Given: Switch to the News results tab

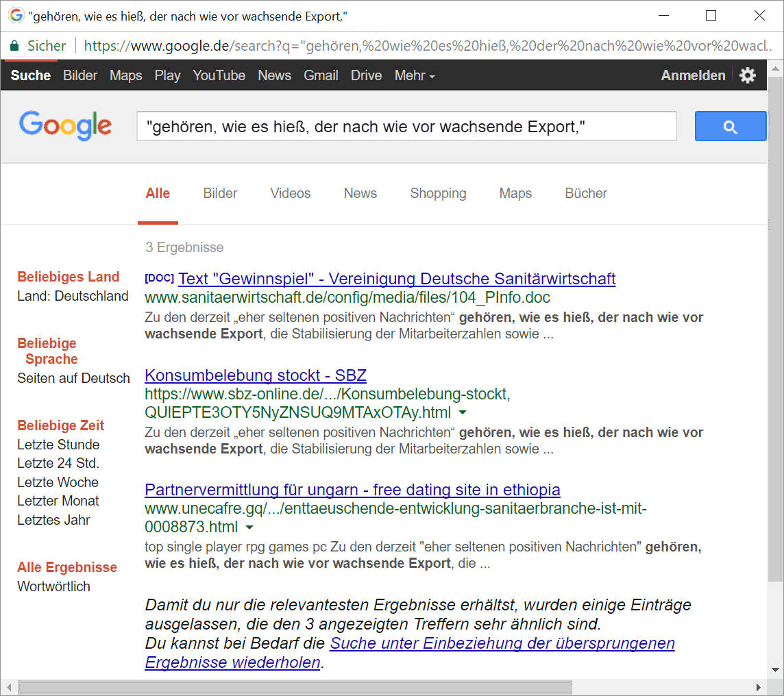Looking at the screenshot, I should click(x=360, y=193).
